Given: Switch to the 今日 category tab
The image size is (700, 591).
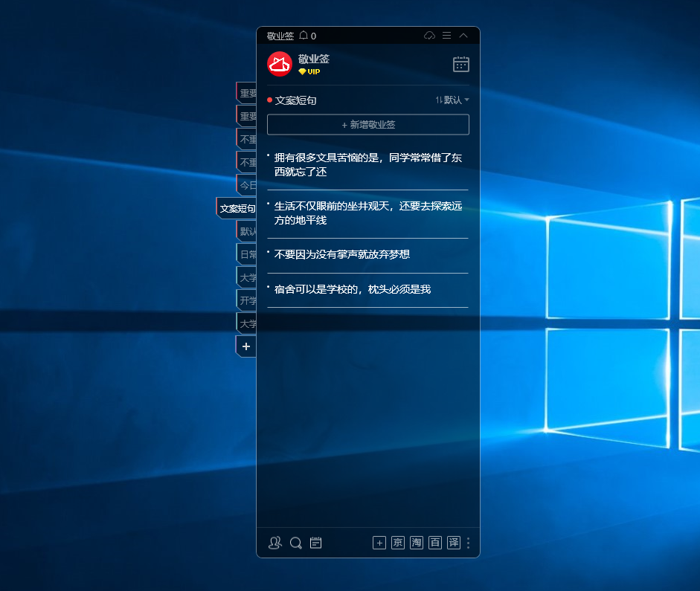Looking at the screenshot, I should [x=247, y=185].
